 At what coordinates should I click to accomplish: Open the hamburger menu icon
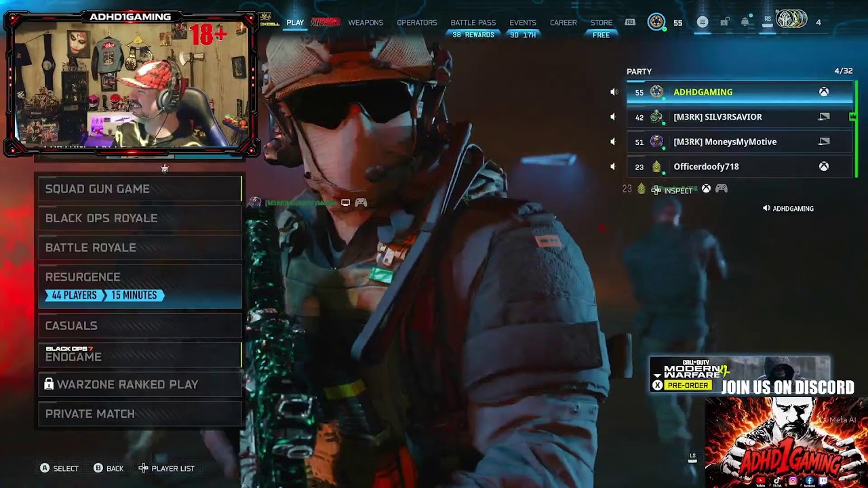pos(703,22)
